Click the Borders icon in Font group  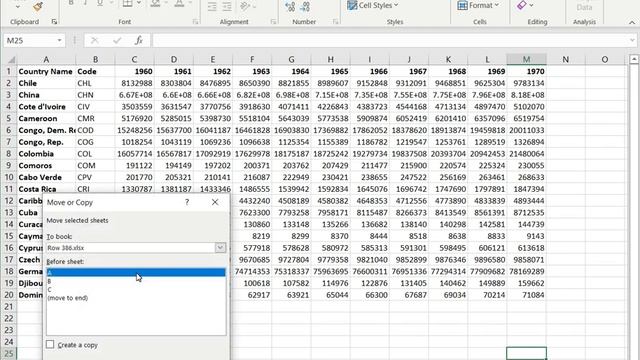127,4
